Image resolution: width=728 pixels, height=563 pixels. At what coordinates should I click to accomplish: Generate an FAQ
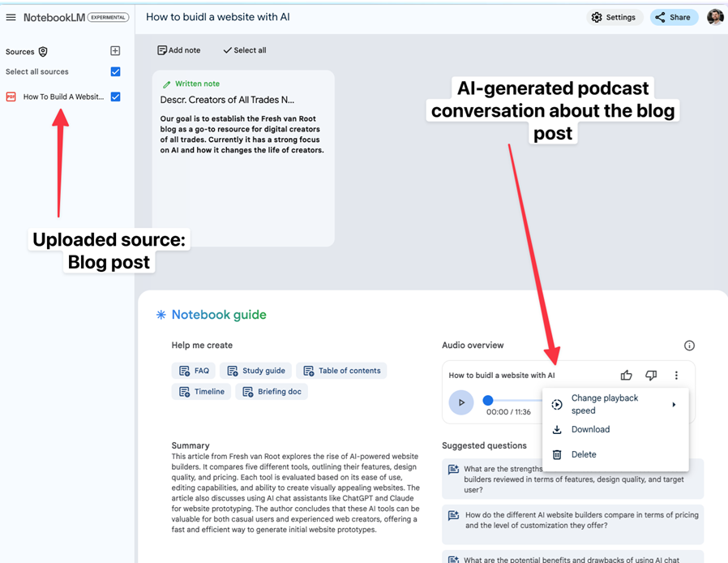(x=194, y=371)
